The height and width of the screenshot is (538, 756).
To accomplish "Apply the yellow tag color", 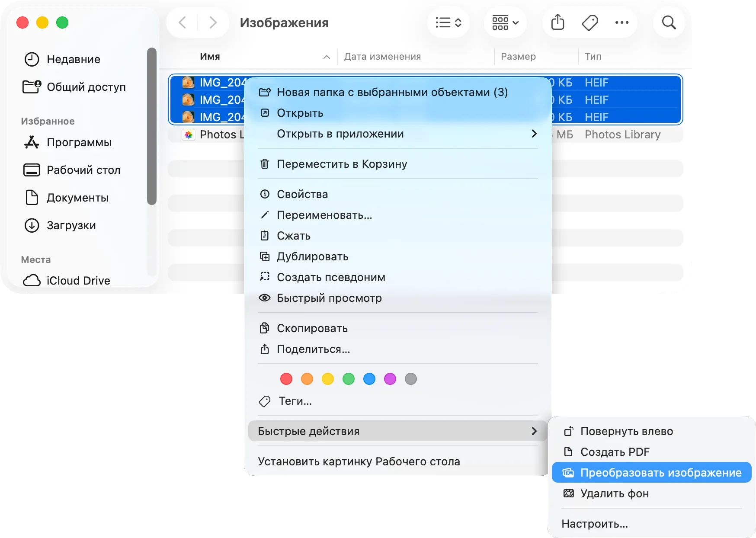I will click(x=328, y=379).
